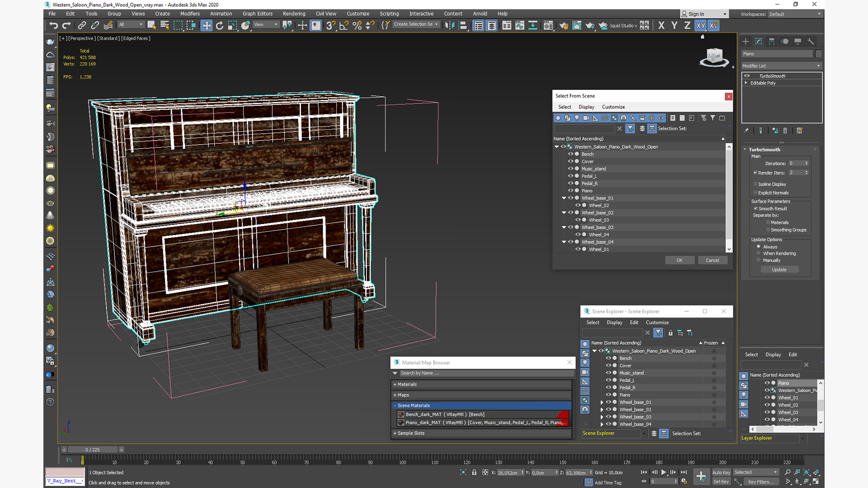Click the Redo arrow icon
This screenshot has height=488, width=868.
point(66,25)
